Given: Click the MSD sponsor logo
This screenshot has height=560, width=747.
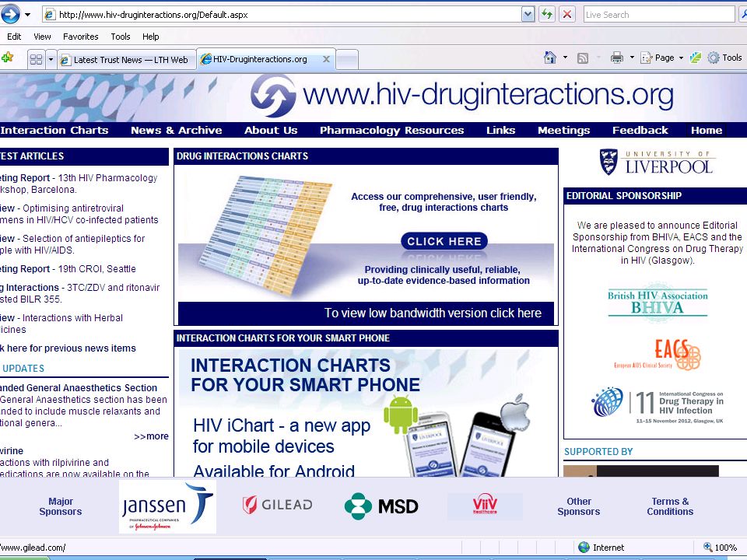Looking at the screenshot, I should (x=381, y=506).
